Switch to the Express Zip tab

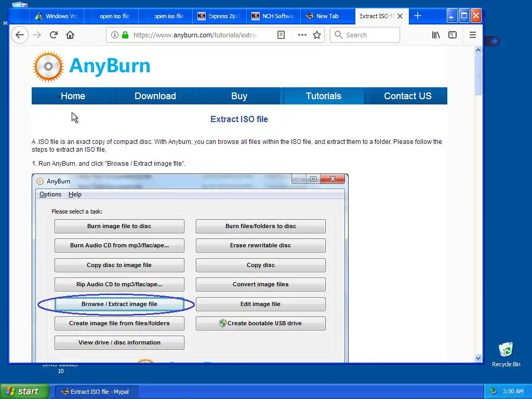pyautogui.click(x=219, y=16)
